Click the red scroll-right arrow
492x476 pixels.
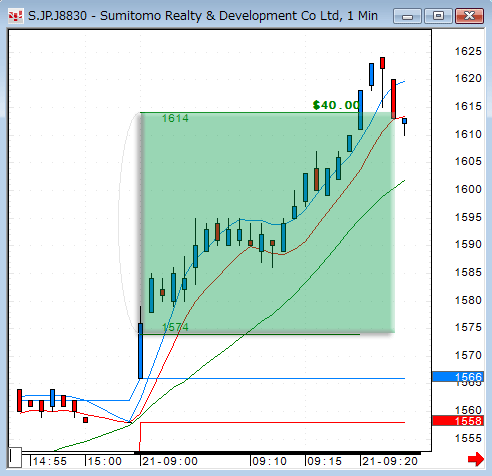point(476,459)
